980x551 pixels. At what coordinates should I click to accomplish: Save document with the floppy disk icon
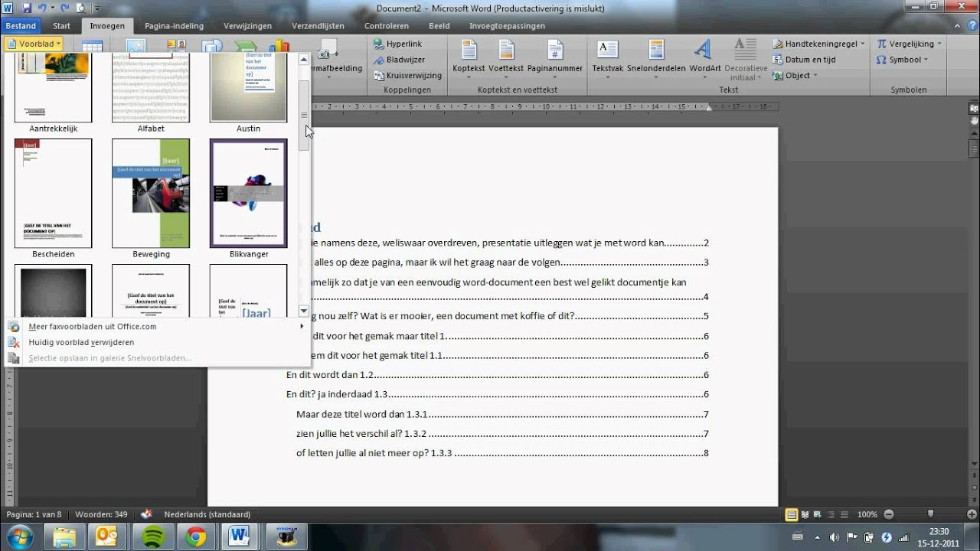point(26,8)
